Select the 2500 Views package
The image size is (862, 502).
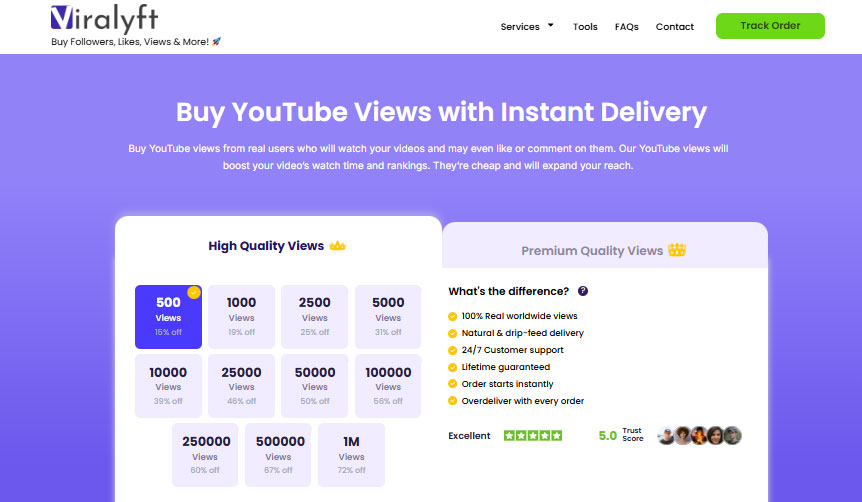coord(314,317)
